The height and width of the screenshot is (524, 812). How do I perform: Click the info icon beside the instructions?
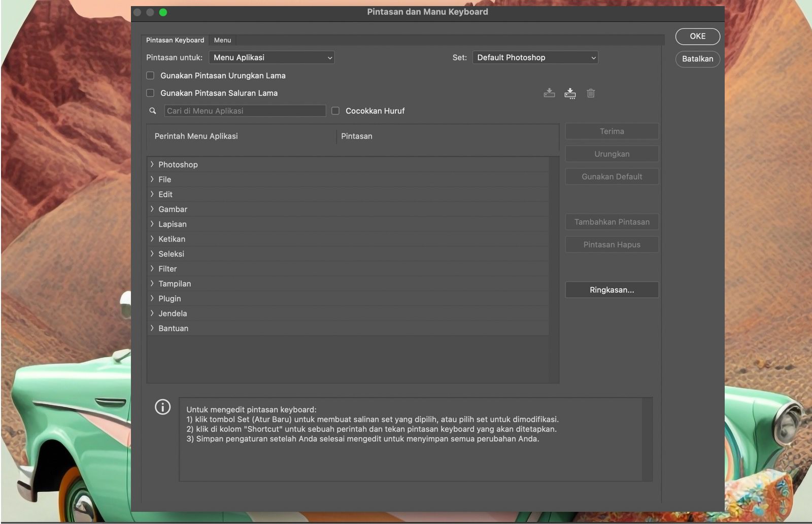click(x=162, y=407)
